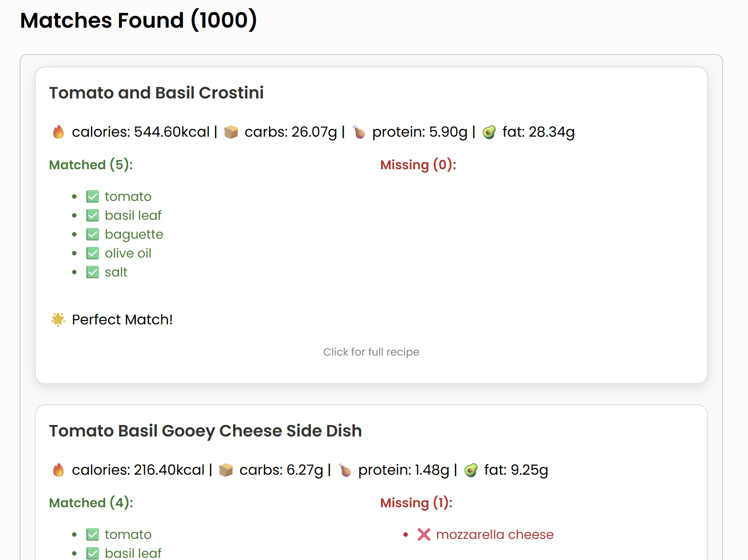748x560 pixels.
Task: Click the basil leaf checkmark in Crostini card
Action: point(93,215)
